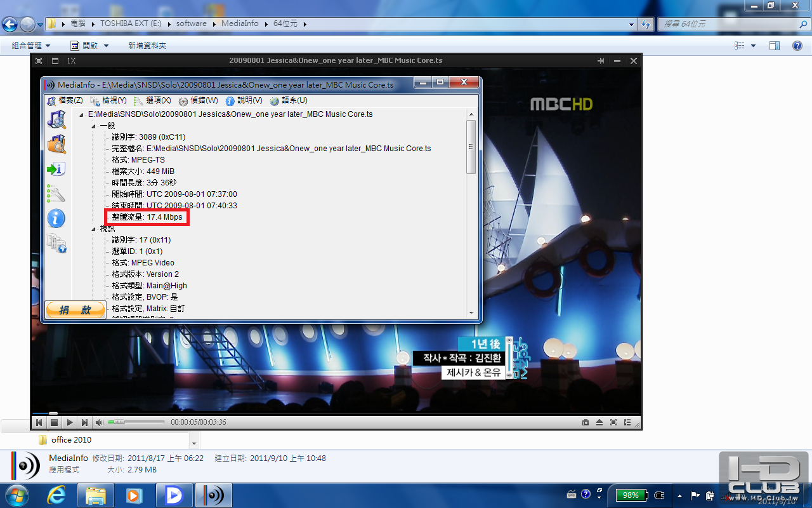Click the MediaInfo tree vertical scrollbar

click(x=471, y=147)
